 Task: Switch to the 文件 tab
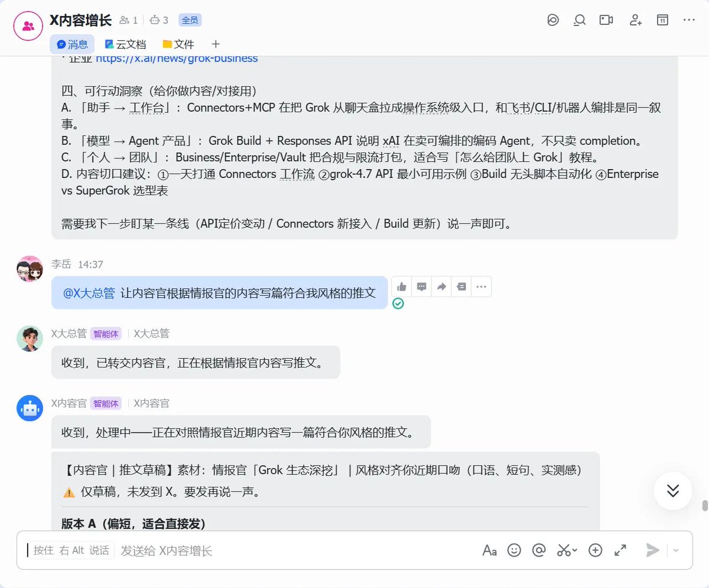[x=178, y=44]
